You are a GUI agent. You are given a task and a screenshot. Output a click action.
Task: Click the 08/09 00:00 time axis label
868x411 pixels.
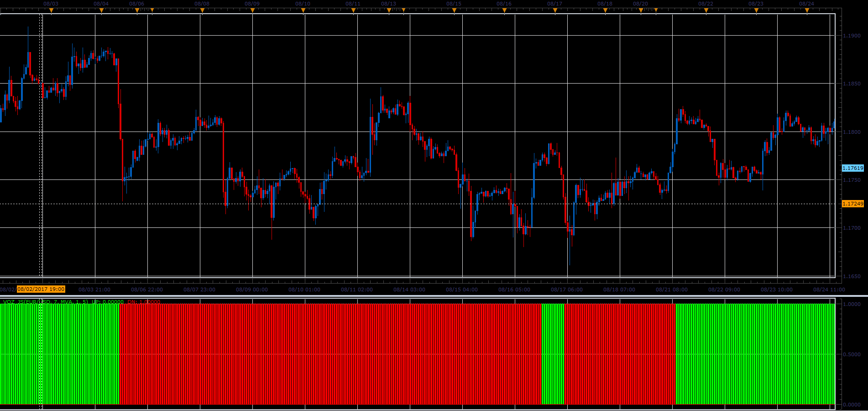(x=252, y=290)
